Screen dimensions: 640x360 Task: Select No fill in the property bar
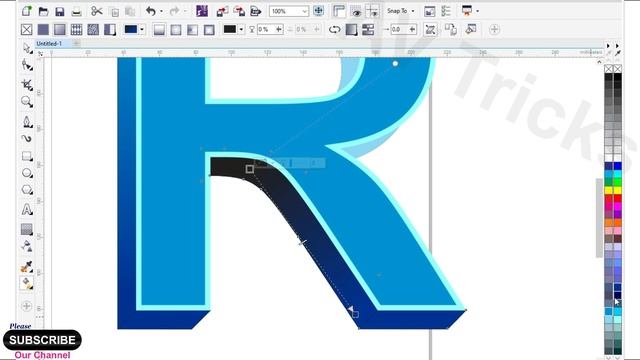(27, 29)
